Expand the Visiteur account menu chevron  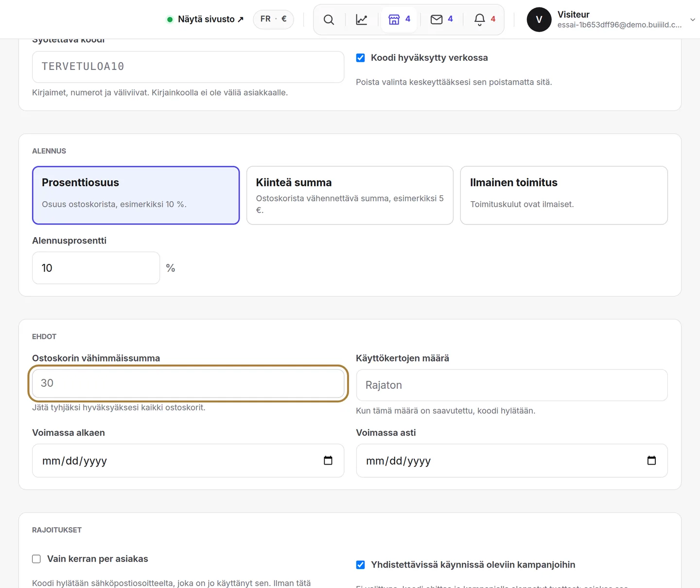point(692,19)
